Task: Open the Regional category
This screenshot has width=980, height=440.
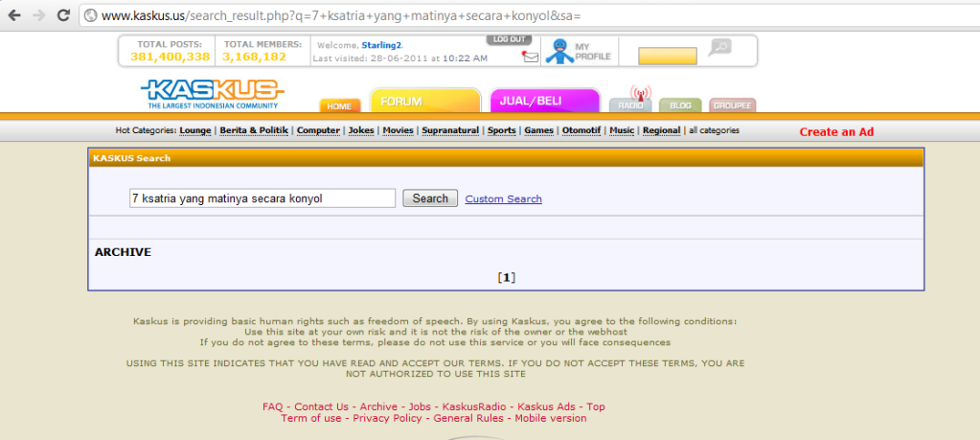Action: click(661, 130)
